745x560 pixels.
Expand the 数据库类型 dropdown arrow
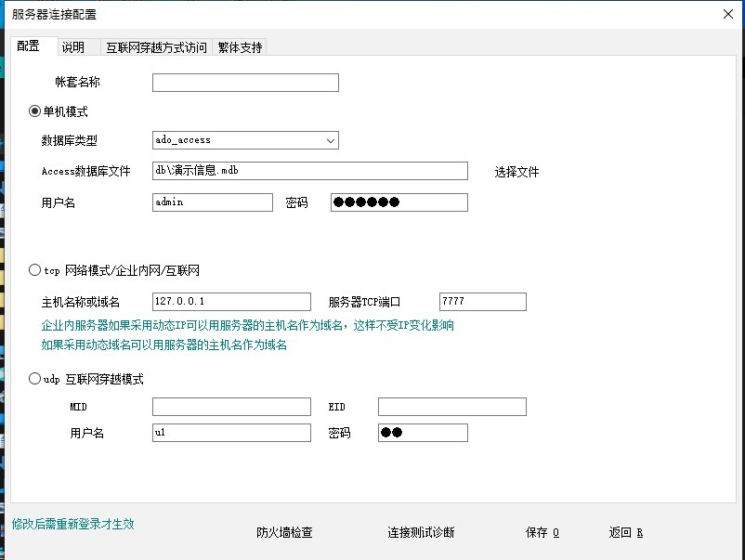(x=330, y=140)
